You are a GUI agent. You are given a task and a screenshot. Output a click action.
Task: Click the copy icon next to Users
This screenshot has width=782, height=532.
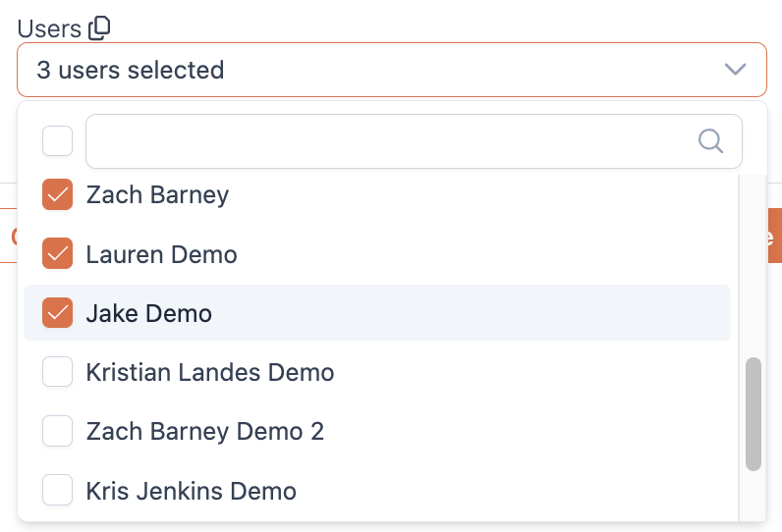[99, 28]
